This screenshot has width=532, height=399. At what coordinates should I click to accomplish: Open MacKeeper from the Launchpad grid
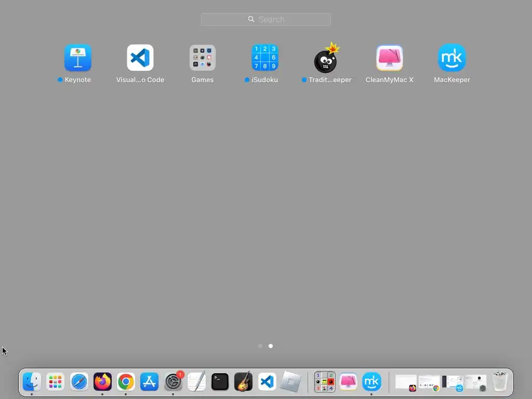point(452,58)
